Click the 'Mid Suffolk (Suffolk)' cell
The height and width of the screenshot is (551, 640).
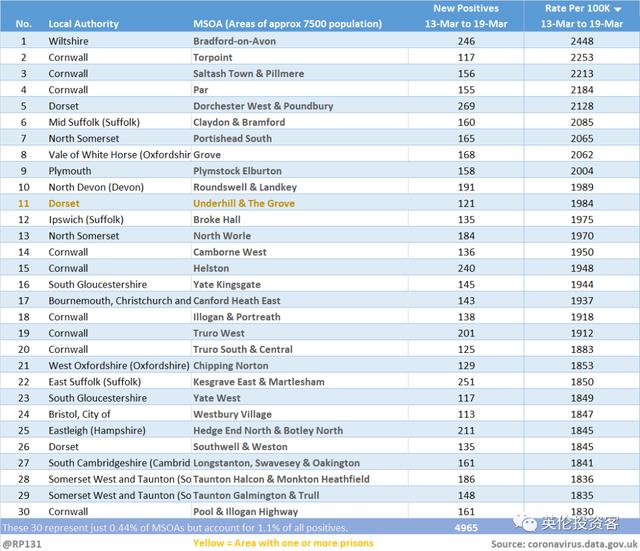tap(94, 122)
